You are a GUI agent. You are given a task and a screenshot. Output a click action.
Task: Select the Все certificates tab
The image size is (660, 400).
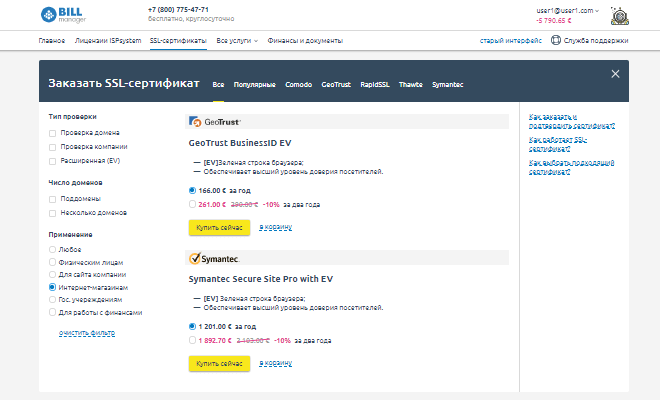click(218, 85)
